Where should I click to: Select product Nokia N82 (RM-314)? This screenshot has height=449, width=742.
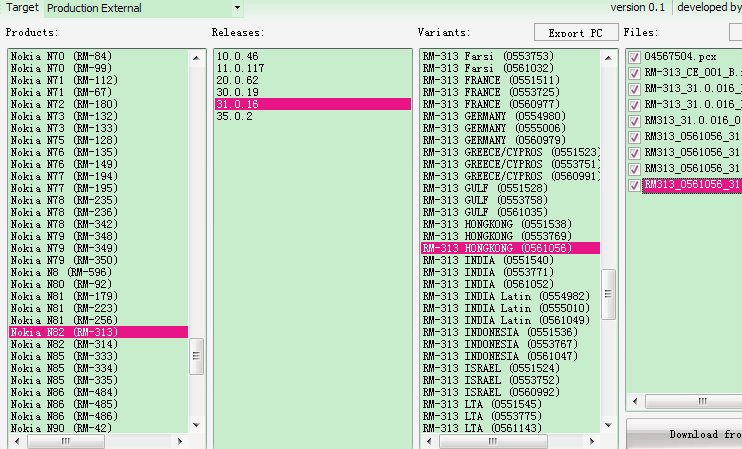pyautogui.click(x=98, y=344)
